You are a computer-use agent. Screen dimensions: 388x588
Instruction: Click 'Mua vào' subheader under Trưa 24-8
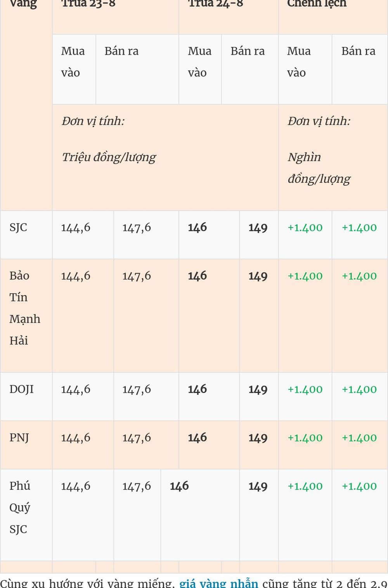(x=200, y=62)
